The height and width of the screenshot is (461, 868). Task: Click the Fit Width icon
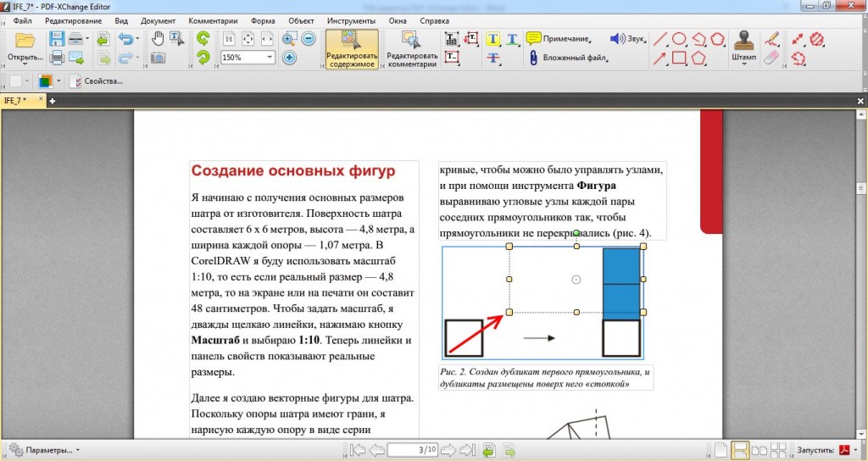[267, 39]
